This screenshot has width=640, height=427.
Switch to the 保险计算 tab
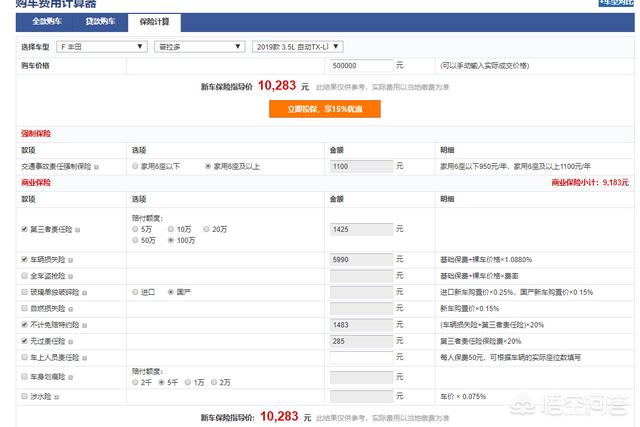point(154,22)
